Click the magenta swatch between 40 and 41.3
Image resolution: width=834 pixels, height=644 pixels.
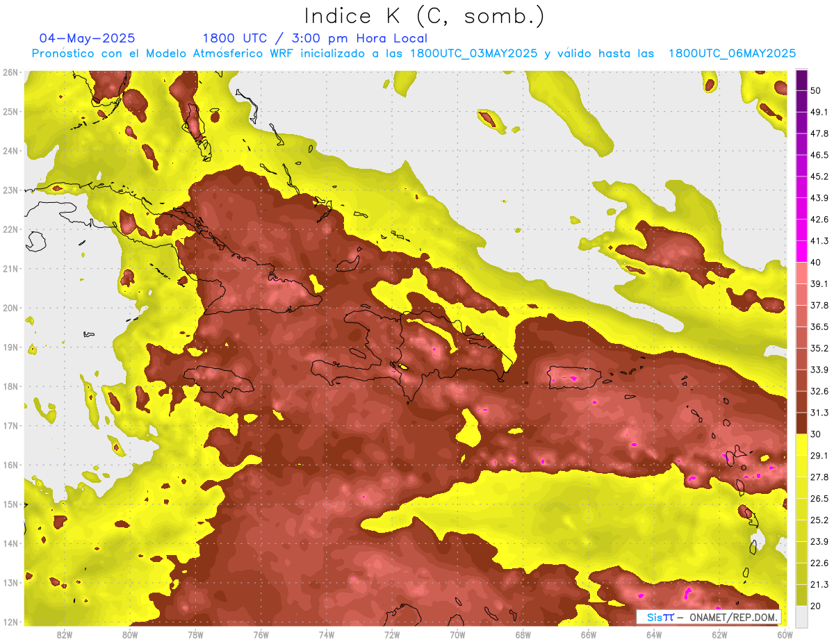point(801,251)
